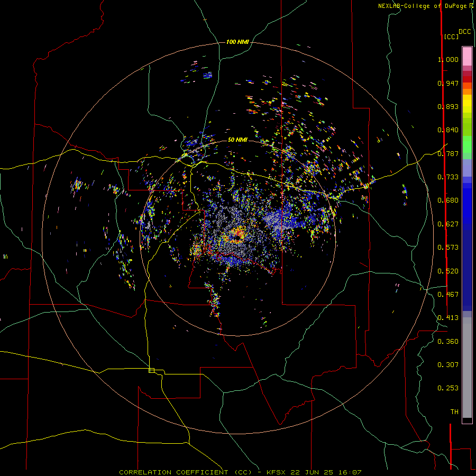Click the 1.000 legend value
The width and height of the screenshot is (476, 476).
448,59
